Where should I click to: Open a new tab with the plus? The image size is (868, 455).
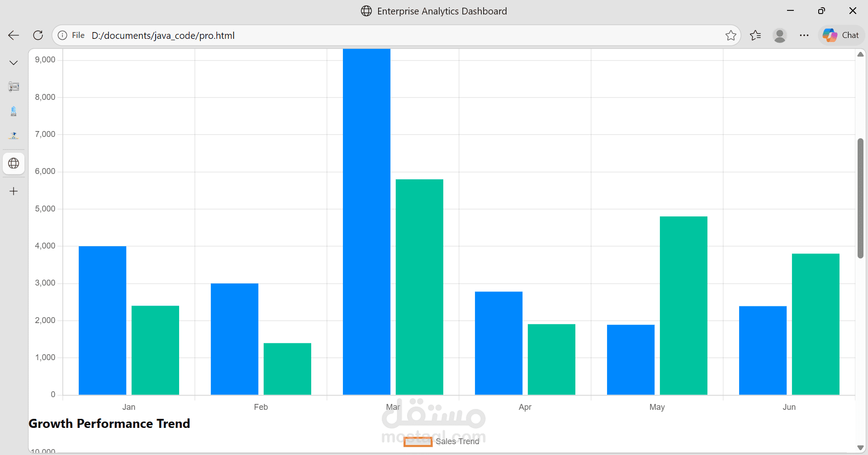click(14, 191)
